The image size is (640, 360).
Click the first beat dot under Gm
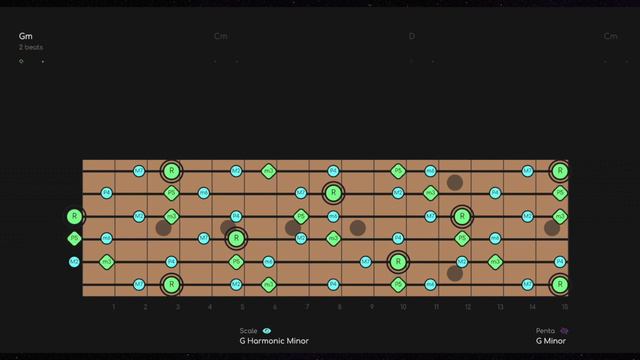coord(21,61)
